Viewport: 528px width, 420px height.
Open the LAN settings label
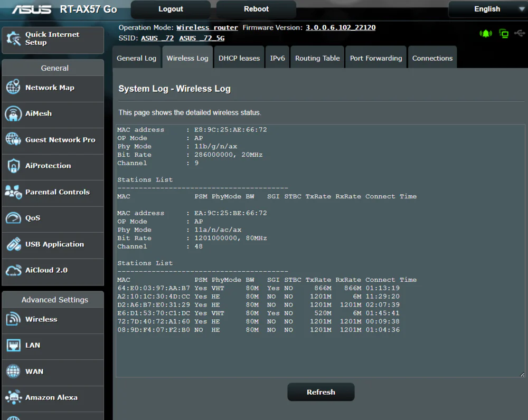pyautogui.click(x=33, y=345)
